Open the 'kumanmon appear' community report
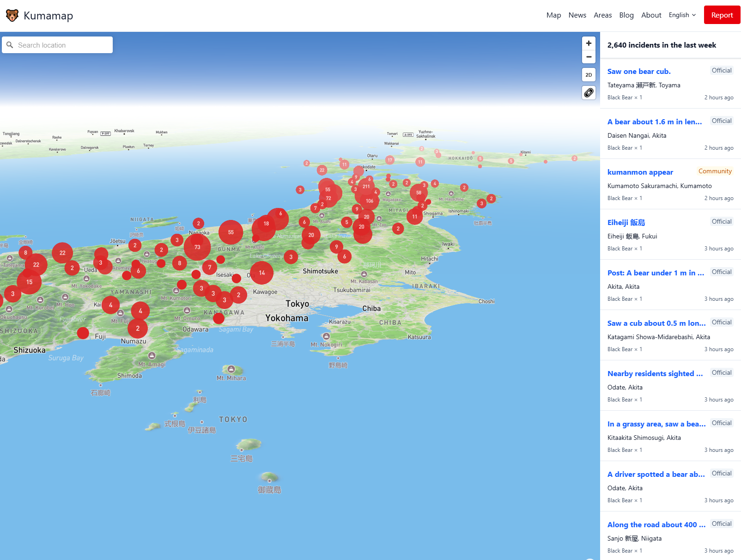The width and height of the screenshot is (741, 560). [x=640, y=172]
